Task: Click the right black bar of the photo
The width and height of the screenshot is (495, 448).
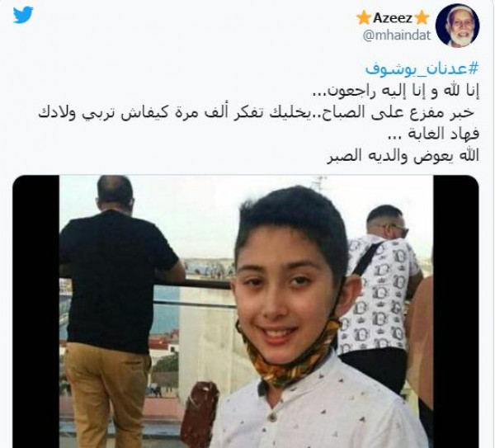Action: point(456,311)
